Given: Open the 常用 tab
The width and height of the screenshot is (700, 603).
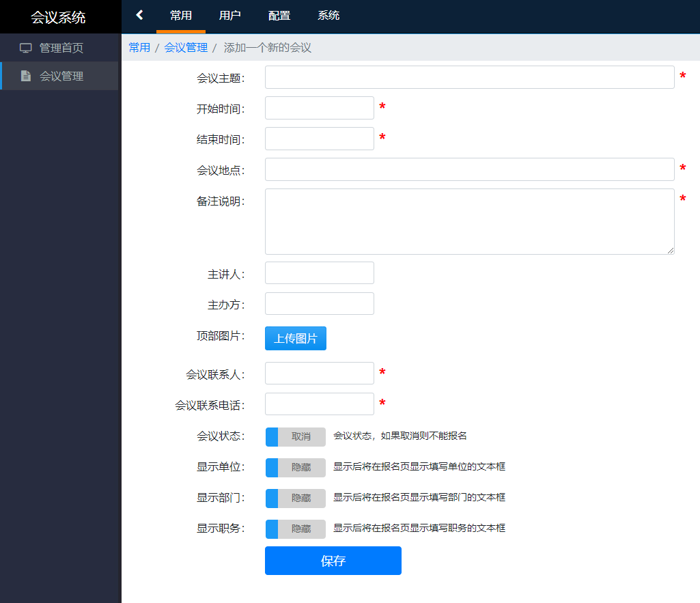Looking at the screenshot, I should point(181,16).
